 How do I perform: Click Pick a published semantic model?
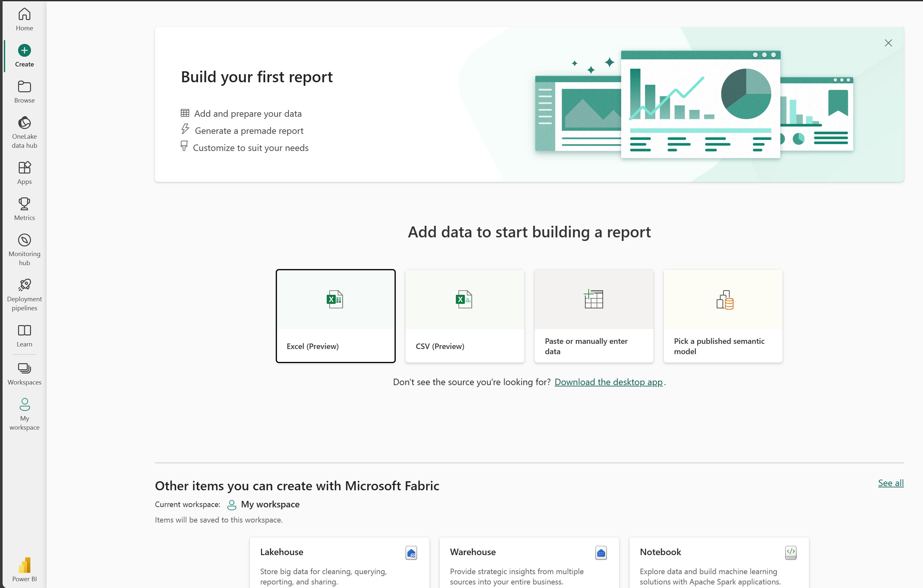[724, 315]
